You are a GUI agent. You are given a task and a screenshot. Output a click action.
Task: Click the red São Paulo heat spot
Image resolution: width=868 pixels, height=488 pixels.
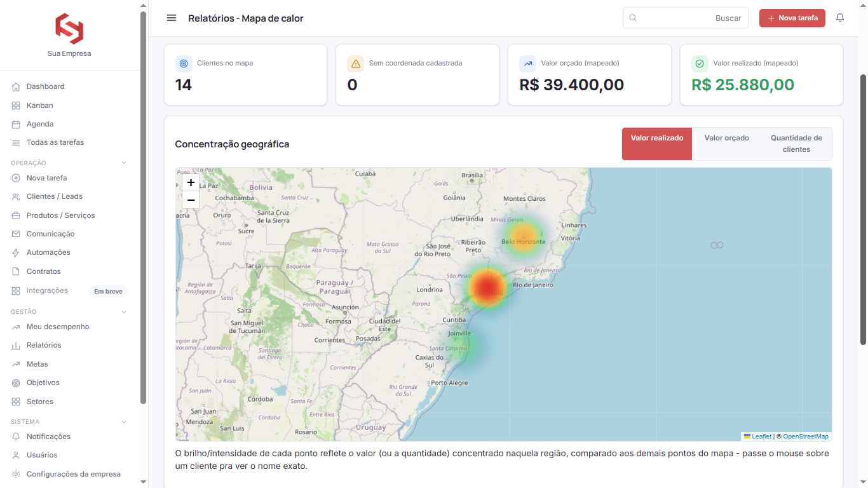tap(487, 288)
